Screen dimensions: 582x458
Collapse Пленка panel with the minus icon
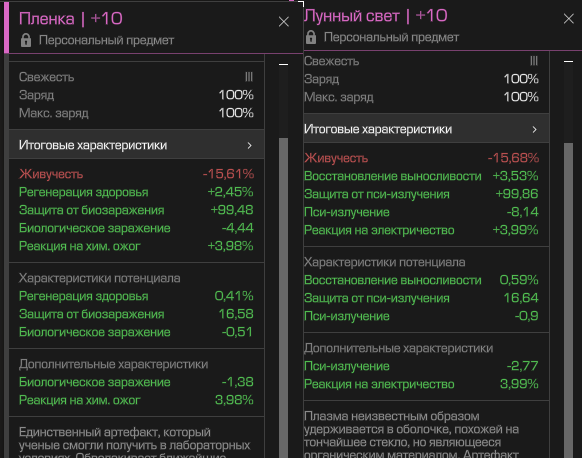pyautogui.click(x=283, y=65)
